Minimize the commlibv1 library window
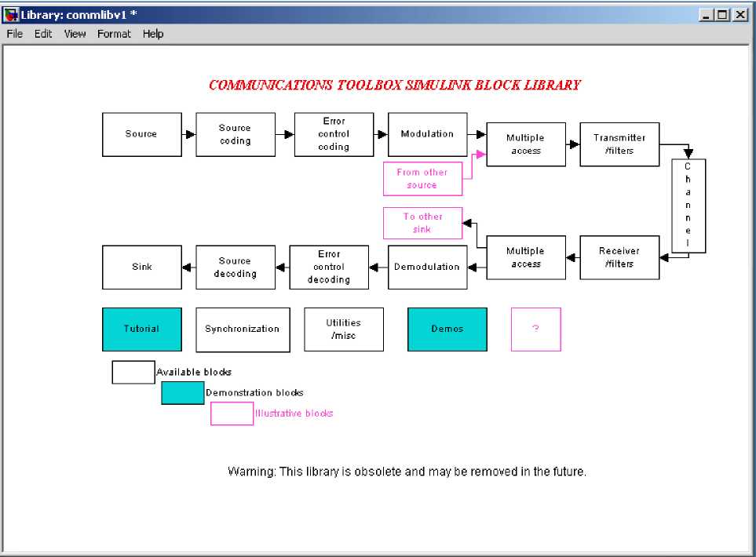The width and height of the screenshot is (756, 557). click(x=706, y=15)
